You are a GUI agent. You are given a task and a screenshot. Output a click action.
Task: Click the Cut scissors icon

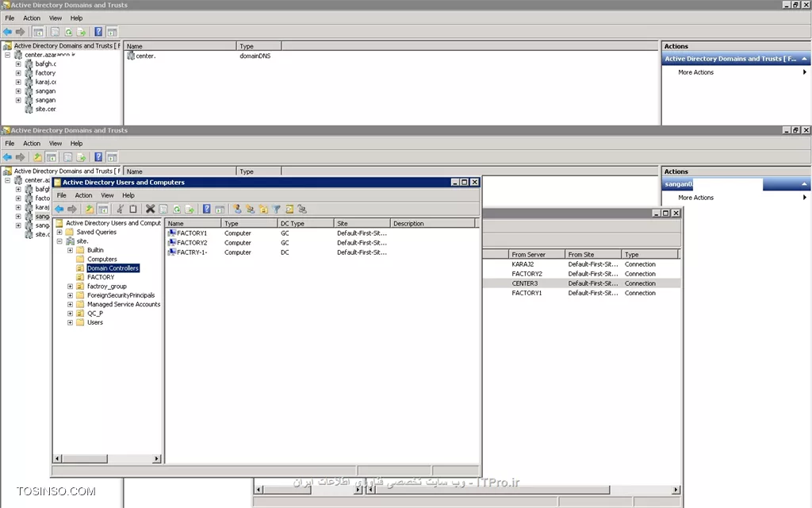click(x=121, y=210)
